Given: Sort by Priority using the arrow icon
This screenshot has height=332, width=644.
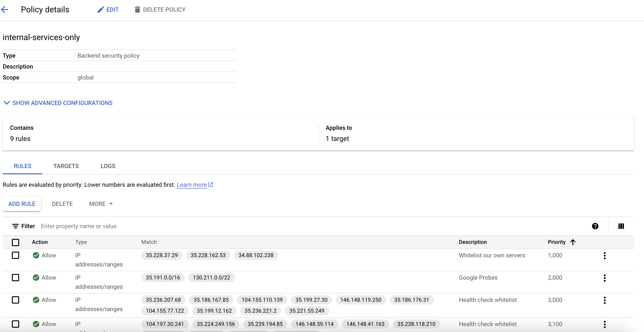Looking at the screenshot, I should tap(573, 242).
